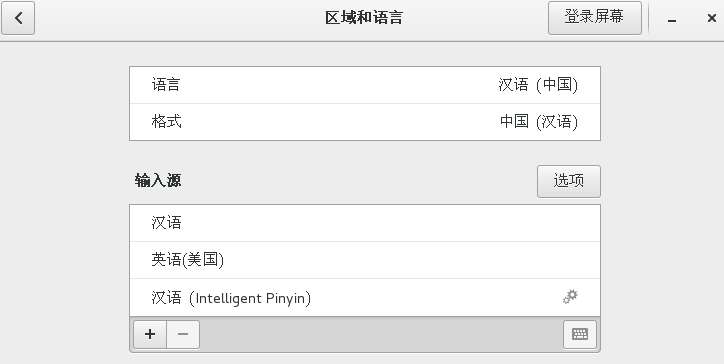Select 汉语 (Intelligent Pinyin) input source
The height and width of the screenshot is (364, 724).
tap(365, 297)
